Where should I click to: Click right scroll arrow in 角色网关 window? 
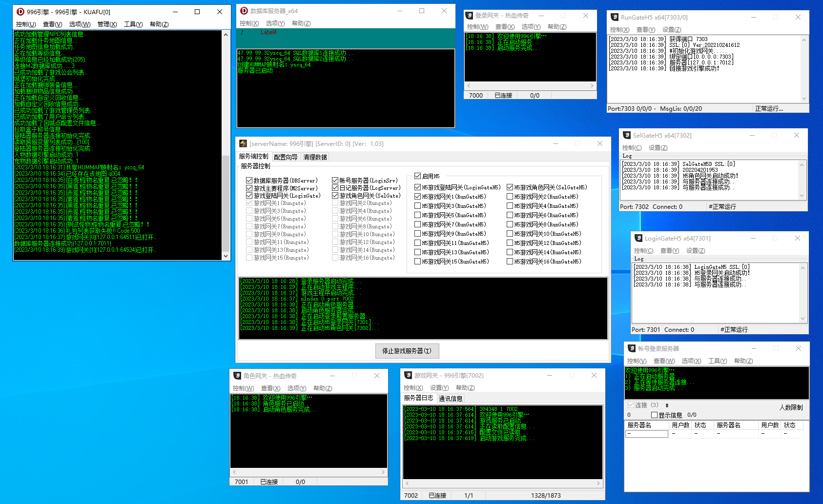tap(383, 472)
